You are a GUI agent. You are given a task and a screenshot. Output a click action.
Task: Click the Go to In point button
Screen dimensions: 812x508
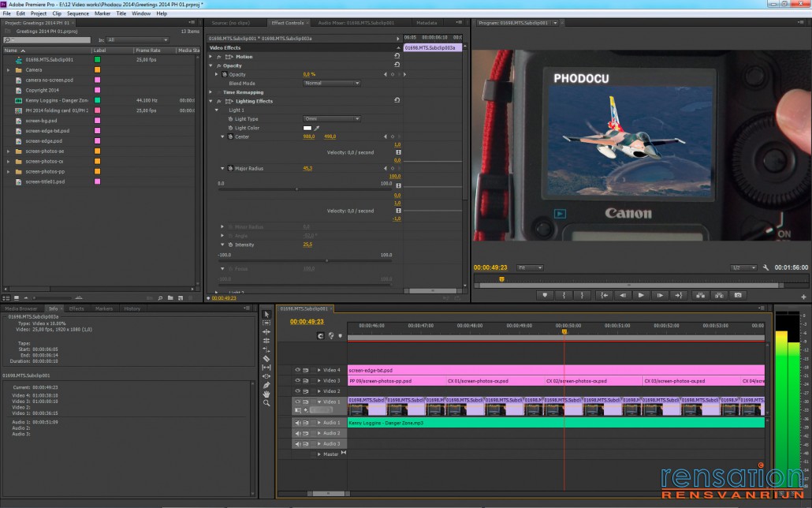click(x=604, y=295)
